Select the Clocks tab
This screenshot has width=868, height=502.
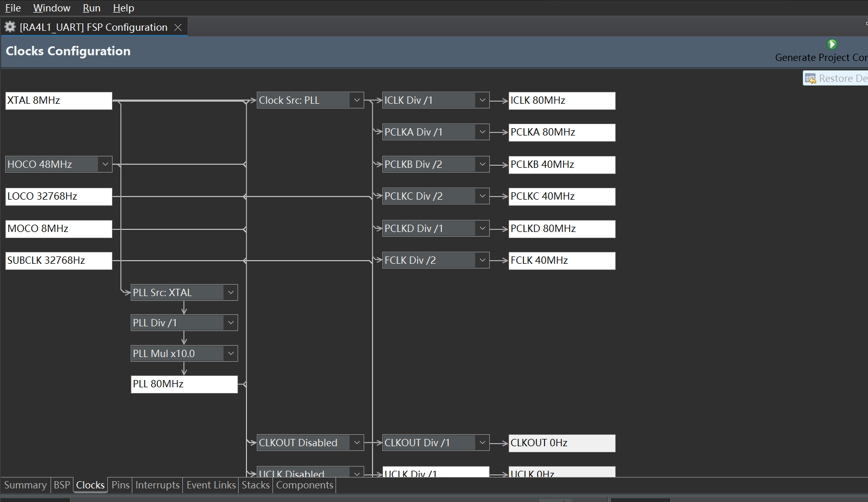(90, 485)
